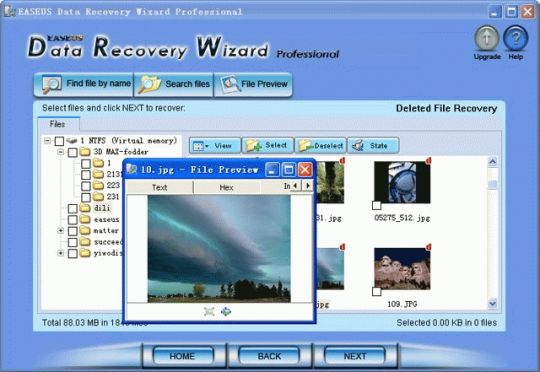This screenshot has height=372, width=540.
Task: Check the 109.JPG checkbox
Action: click(x=377, y=292)
